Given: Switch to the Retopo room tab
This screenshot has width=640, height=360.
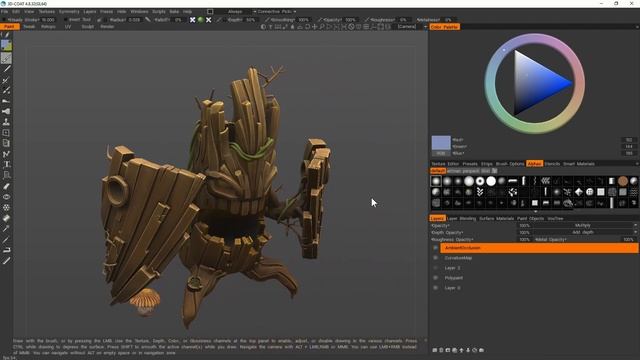Looking at the screenshot, I should (48, 27).
